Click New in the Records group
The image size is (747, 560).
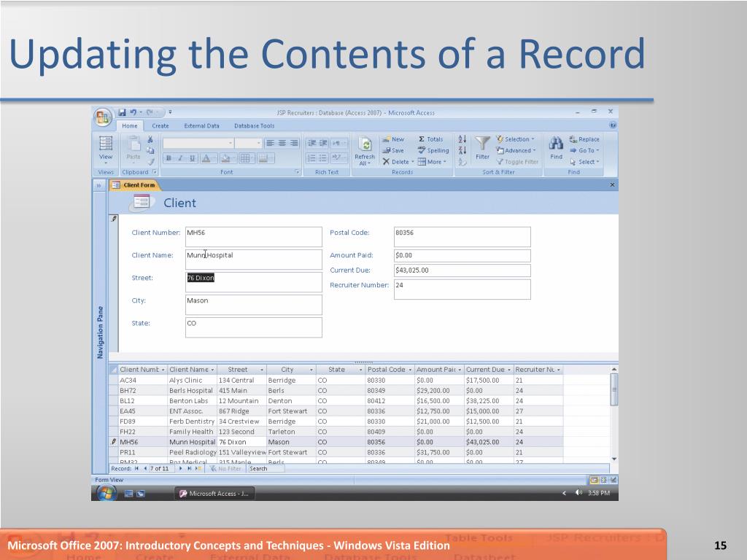393,139
